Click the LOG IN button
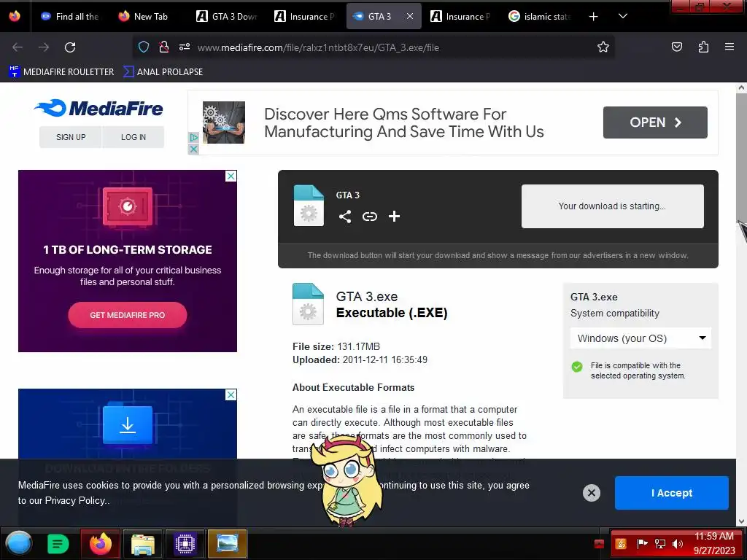 133,137
